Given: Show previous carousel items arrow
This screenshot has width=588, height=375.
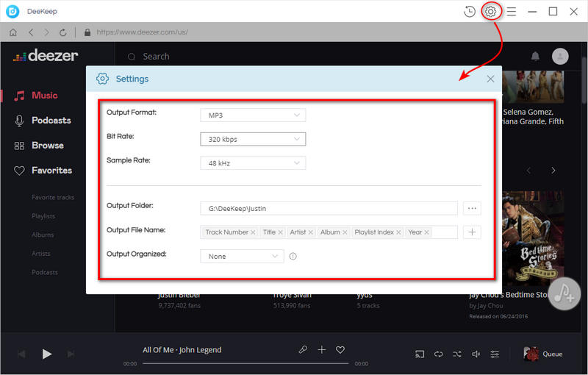Looking at the screenshot, I should pos(528,171).
